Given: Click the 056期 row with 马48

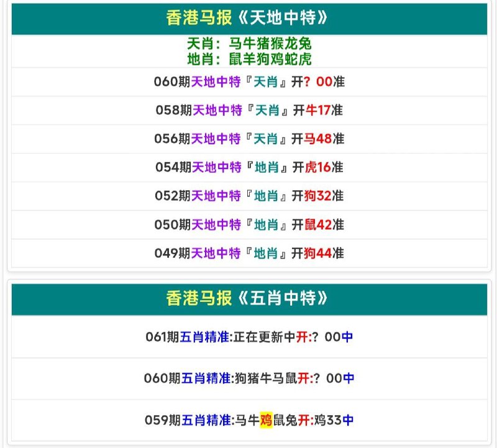Looking at the screenshot, I should pos(249,139).
